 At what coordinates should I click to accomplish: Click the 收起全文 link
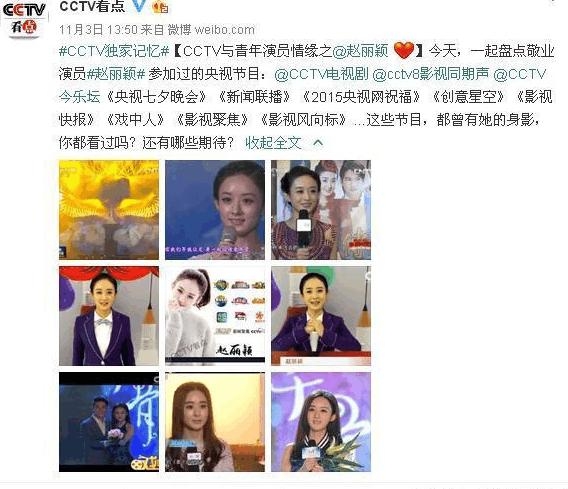(273, 142)
